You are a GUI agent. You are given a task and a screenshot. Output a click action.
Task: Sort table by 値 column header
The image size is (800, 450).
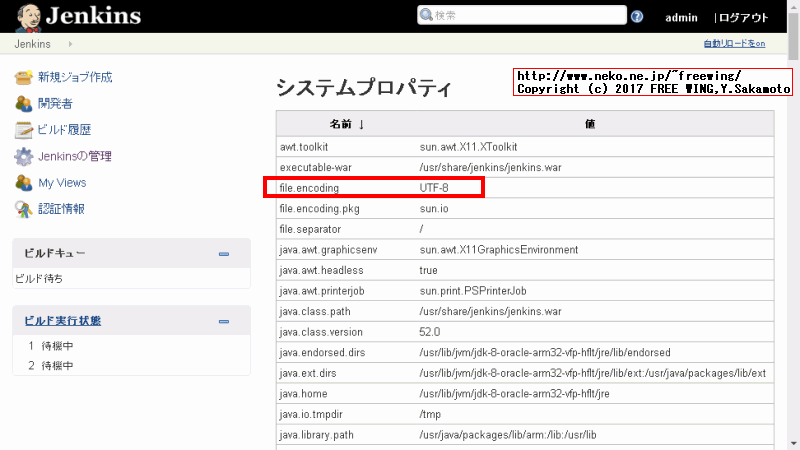pyautogui.click(x=590, y=124)
